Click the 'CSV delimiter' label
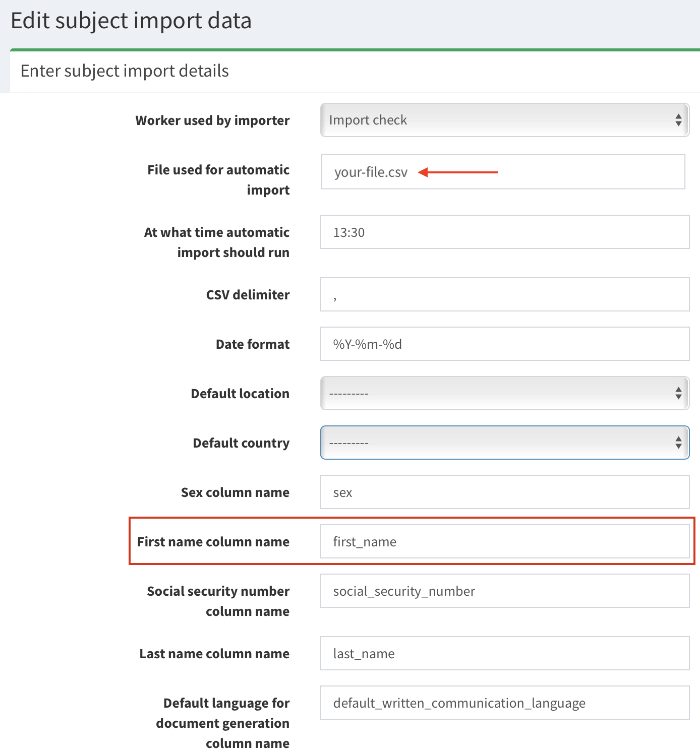This screenshot has height=752, width=700. (248, 295)
